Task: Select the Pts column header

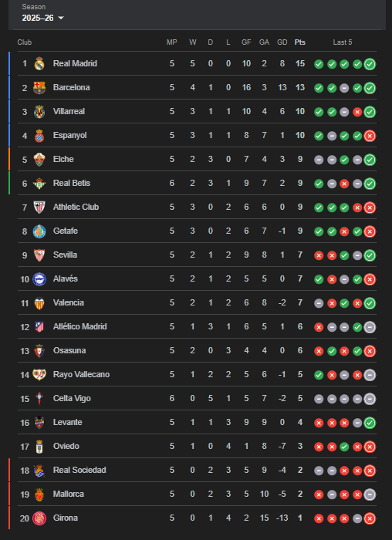Action: tap(299, 42)
